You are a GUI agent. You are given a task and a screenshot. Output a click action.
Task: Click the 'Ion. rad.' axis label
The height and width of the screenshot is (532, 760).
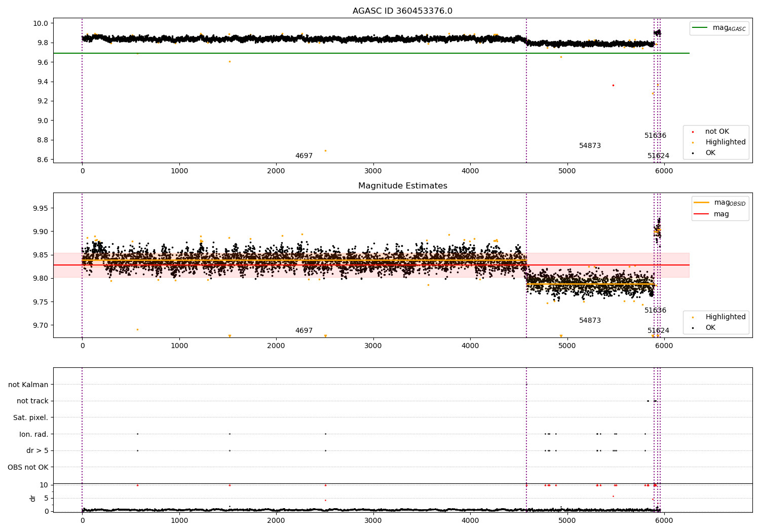coord(34,434)
